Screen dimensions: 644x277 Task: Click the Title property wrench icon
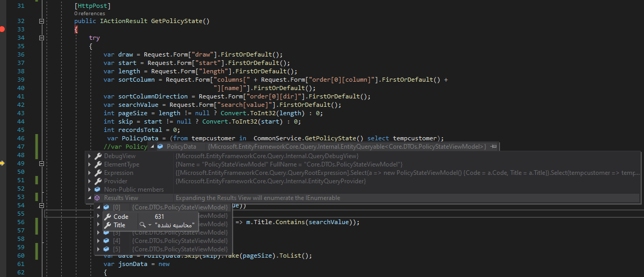click(x=108, y=225)
